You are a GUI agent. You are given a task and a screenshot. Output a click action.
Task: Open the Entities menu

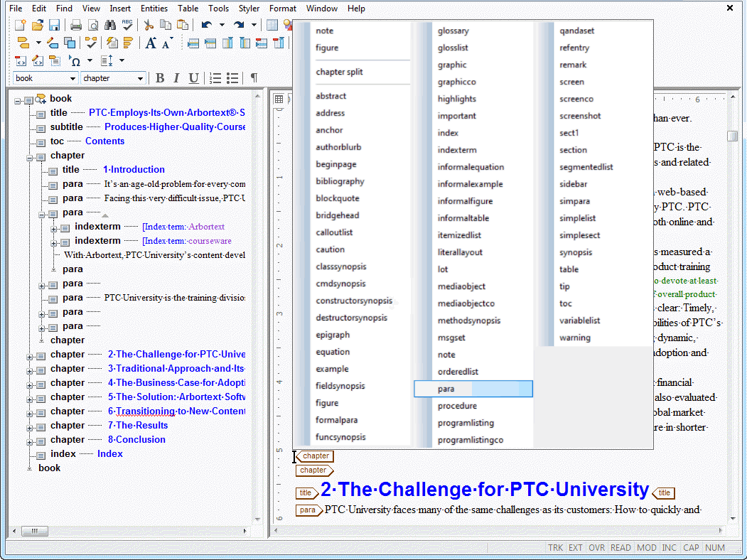[x=154, y=9]
